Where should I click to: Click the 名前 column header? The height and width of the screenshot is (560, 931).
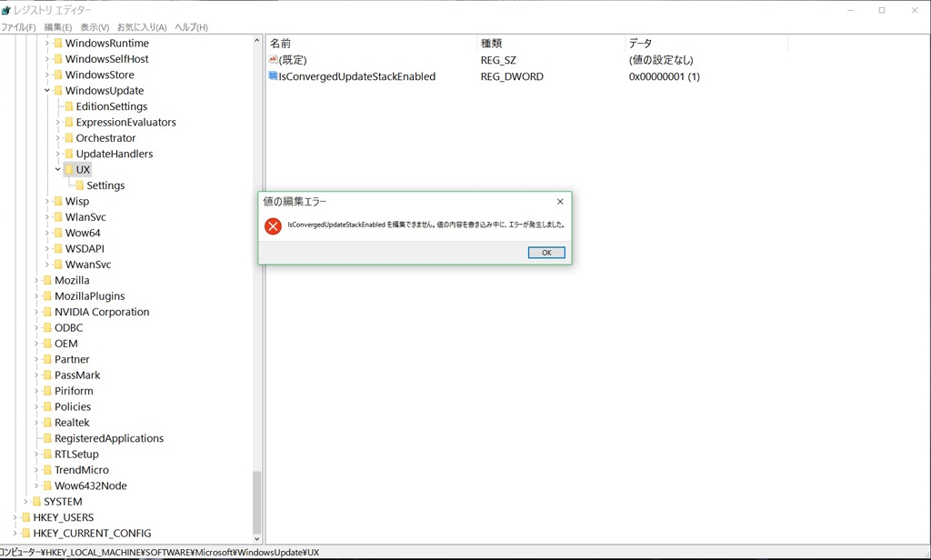click(x=371, y=44)
